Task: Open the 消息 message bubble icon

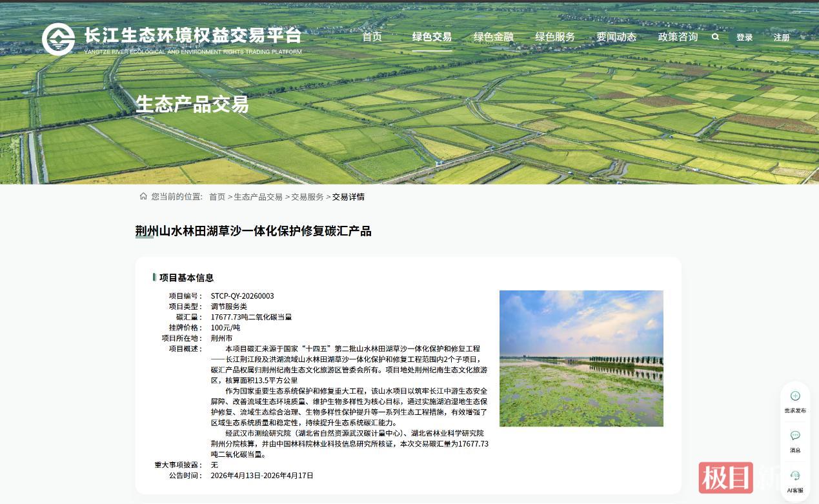Action: (x=795, y=436)
